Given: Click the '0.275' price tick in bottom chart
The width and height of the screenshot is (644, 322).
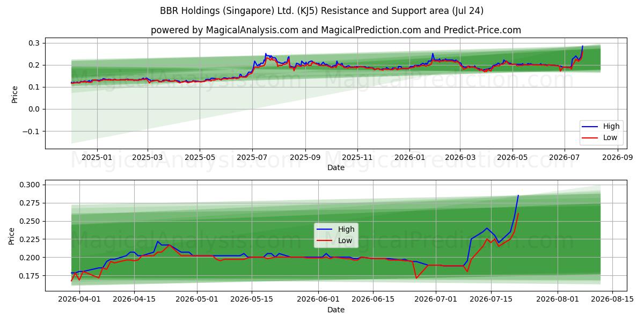Looking at the screenshot, I should 30,203.
